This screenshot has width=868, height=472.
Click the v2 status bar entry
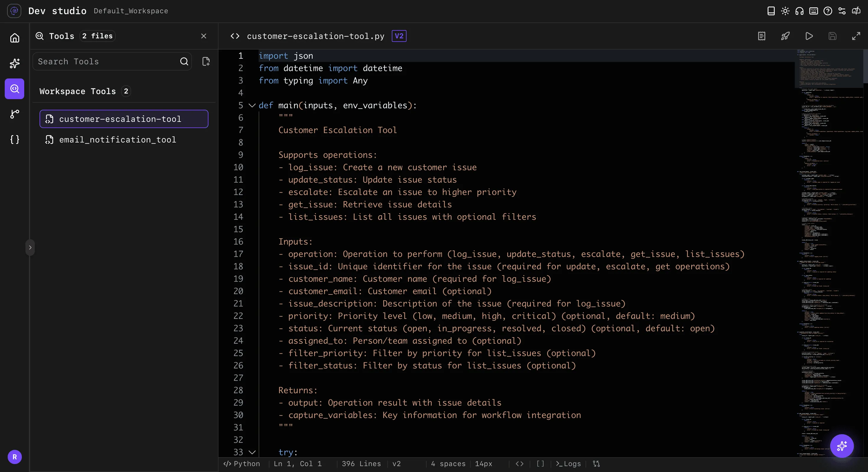tap(397, 464)
